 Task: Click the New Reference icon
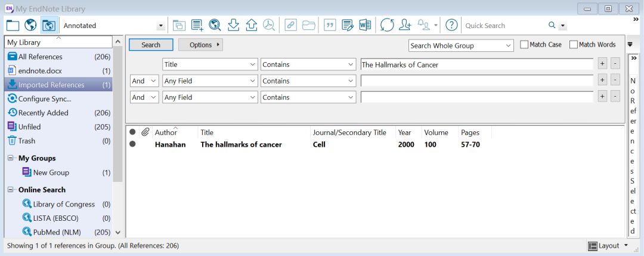197,26
